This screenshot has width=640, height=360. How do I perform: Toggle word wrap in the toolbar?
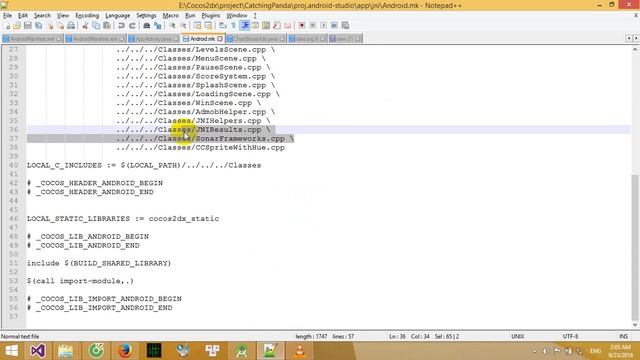click(x=222, y=26)
